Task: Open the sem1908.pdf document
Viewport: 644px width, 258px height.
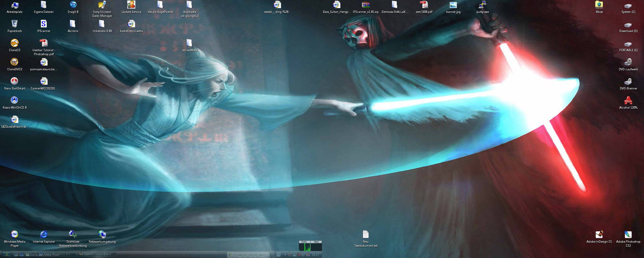Action: (x=424, y=7)
